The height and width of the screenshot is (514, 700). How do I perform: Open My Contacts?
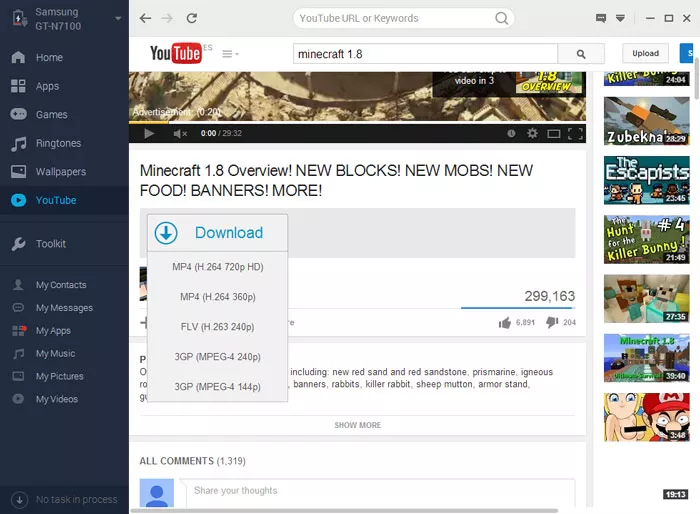61,285
